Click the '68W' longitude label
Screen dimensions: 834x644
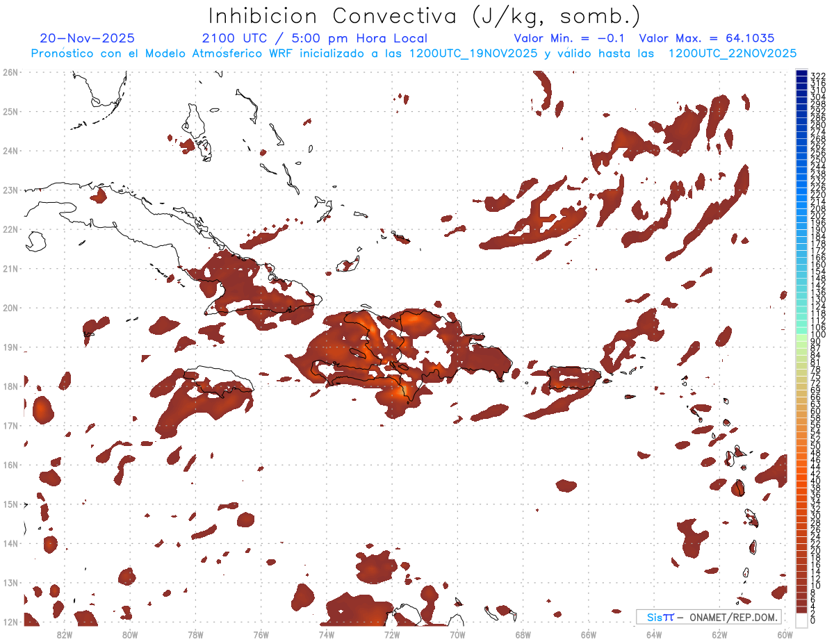(x=523, y=634)
